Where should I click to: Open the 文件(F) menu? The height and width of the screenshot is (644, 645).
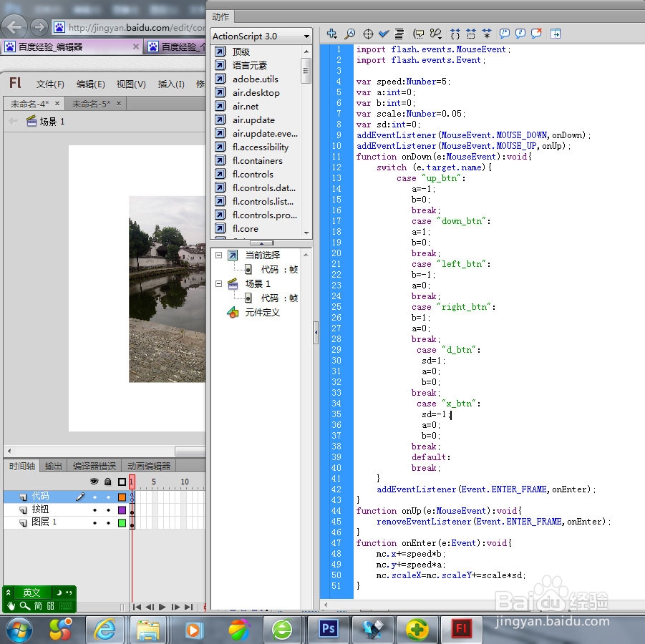pos(50,84)
